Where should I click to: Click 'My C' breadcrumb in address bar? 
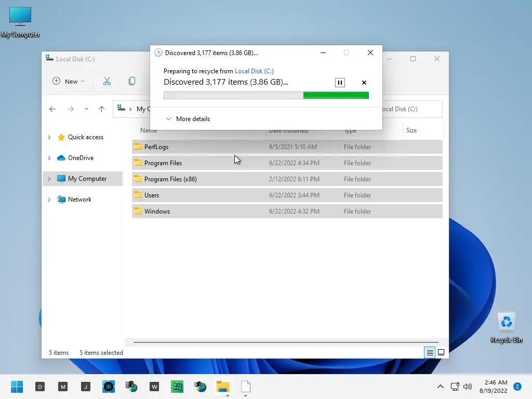143,109
